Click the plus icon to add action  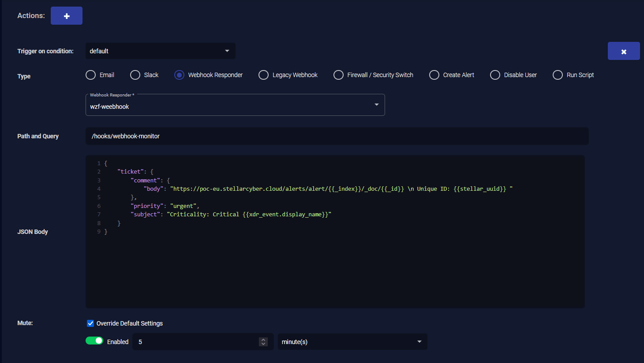[x=67, y=16]
